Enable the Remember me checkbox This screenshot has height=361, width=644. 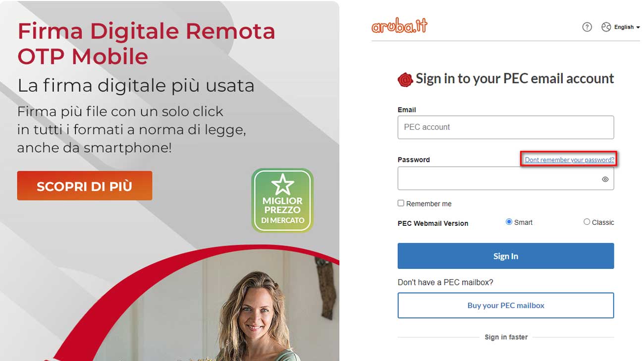(401, 203)
